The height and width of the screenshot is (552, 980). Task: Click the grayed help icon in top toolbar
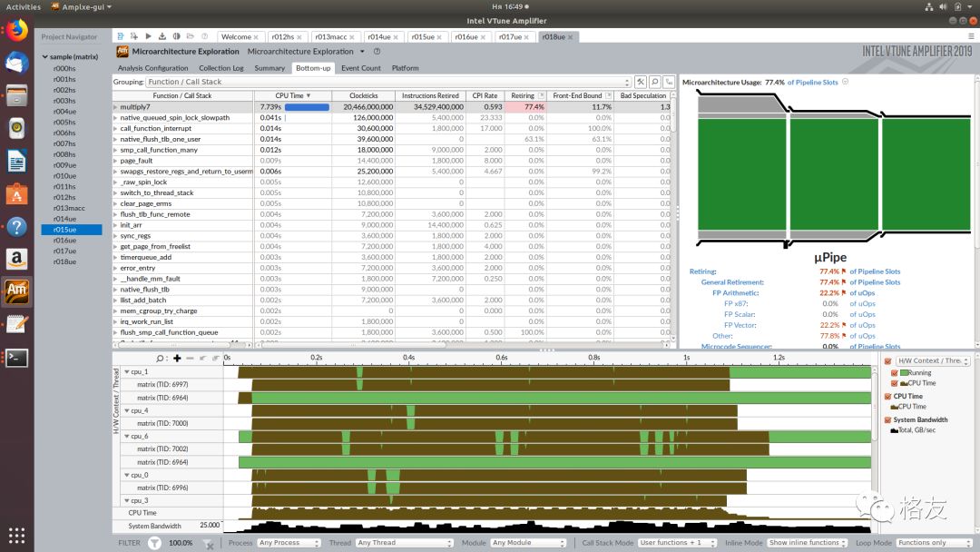(204, 36)
